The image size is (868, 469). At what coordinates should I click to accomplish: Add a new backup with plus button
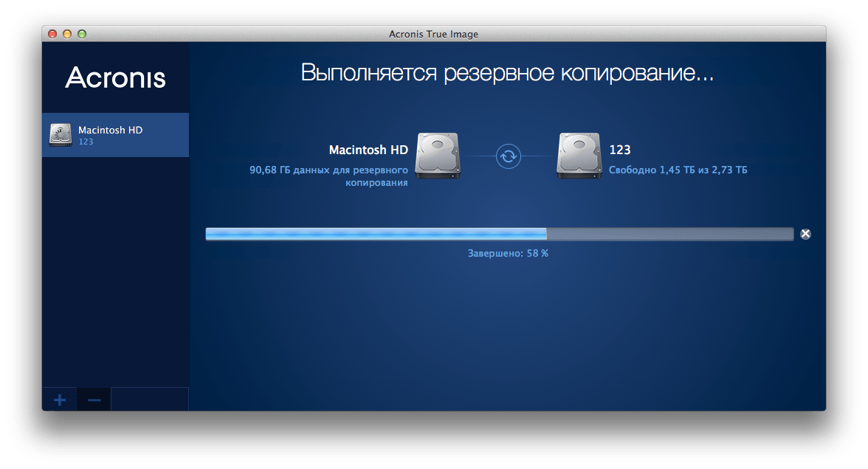click(60, 400)
